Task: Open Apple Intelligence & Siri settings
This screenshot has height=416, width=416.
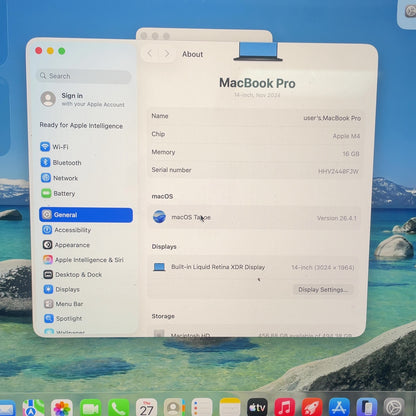Action: 83,260
